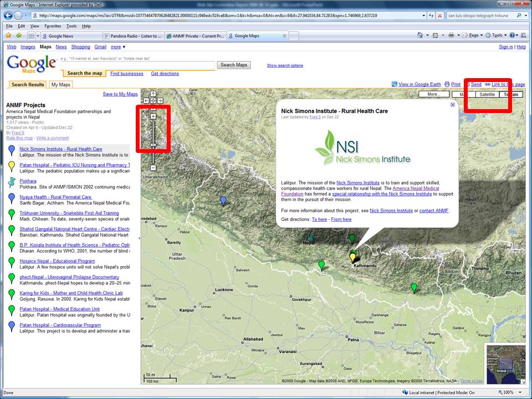Open the Favorites menu
Screen dimensions: 532x399
pyautogui.click(x=53, y=26)
